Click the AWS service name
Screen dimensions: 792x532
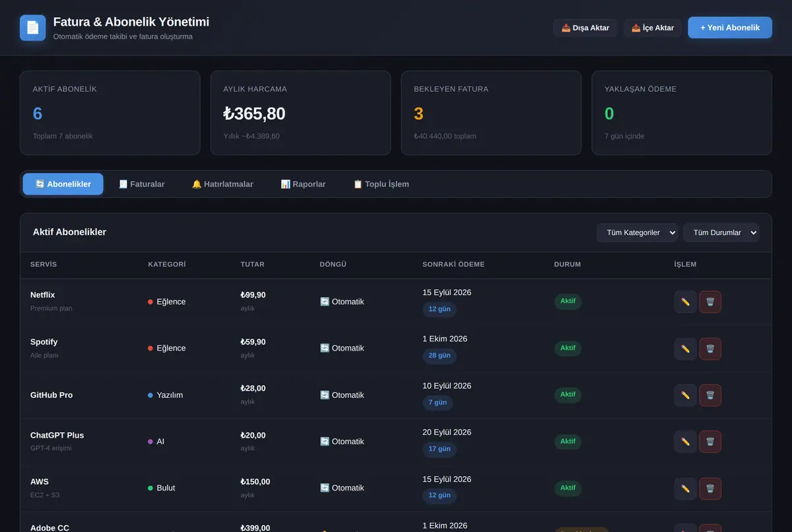[x=40, y=482]
